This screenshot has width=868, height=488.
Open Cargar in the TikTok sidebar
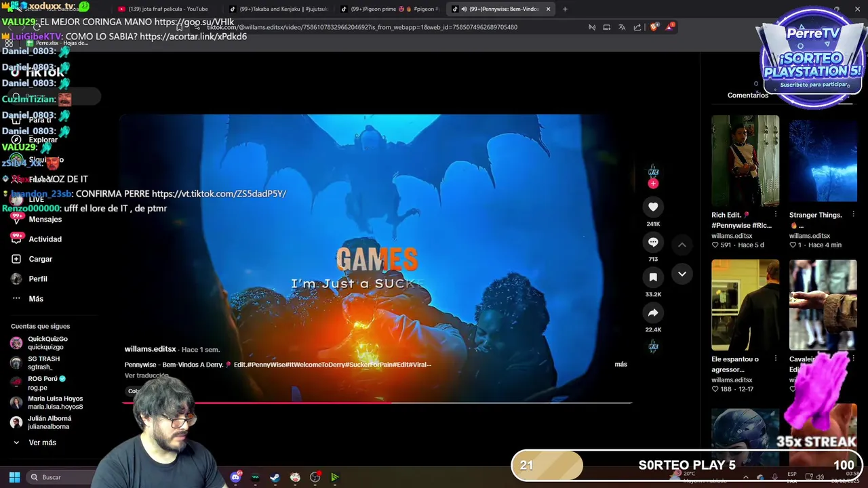click(40, 259)
